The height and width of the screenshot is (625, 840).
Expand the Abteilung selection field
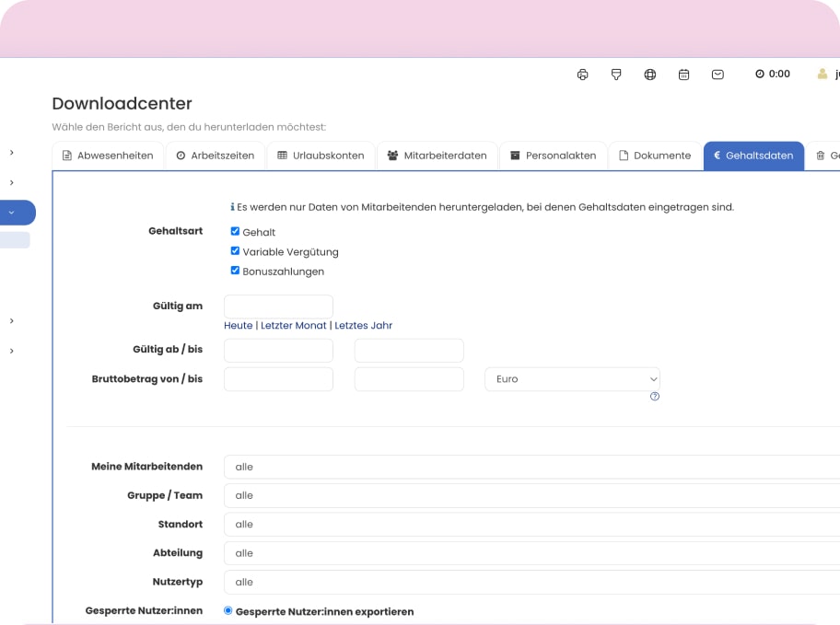531,553
